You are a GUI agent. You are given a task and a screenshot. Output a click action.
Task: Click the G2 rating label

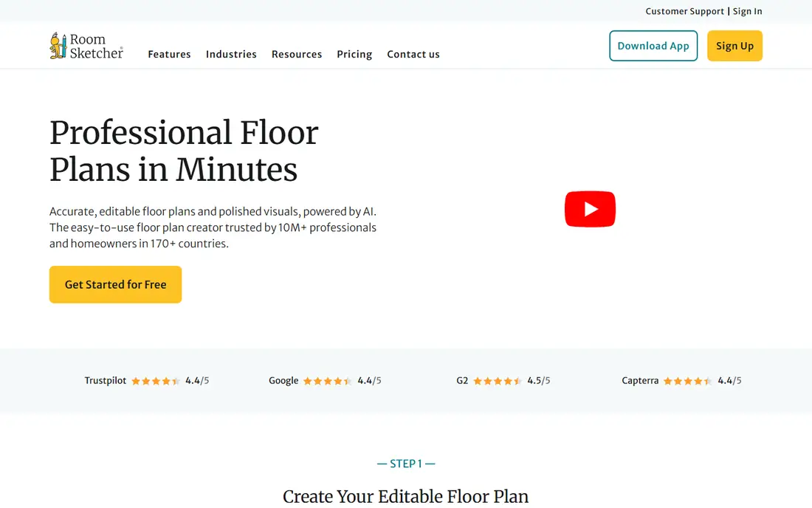point(462,380)
